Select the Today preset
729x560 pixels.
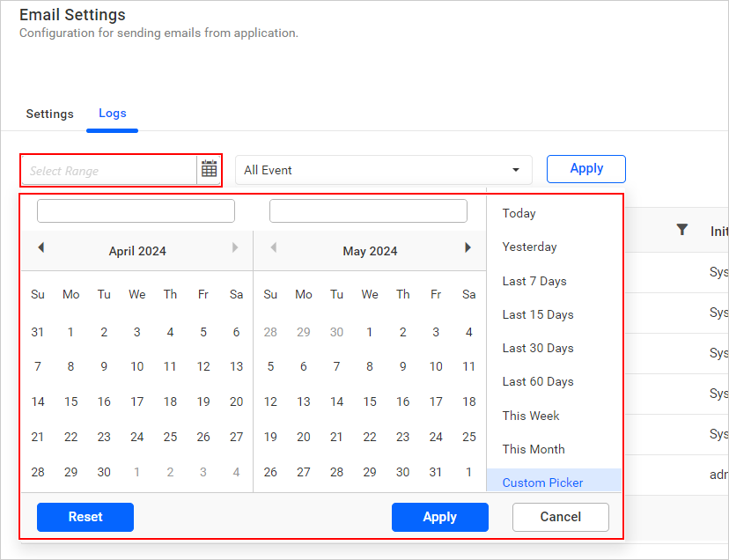[519, 213]
